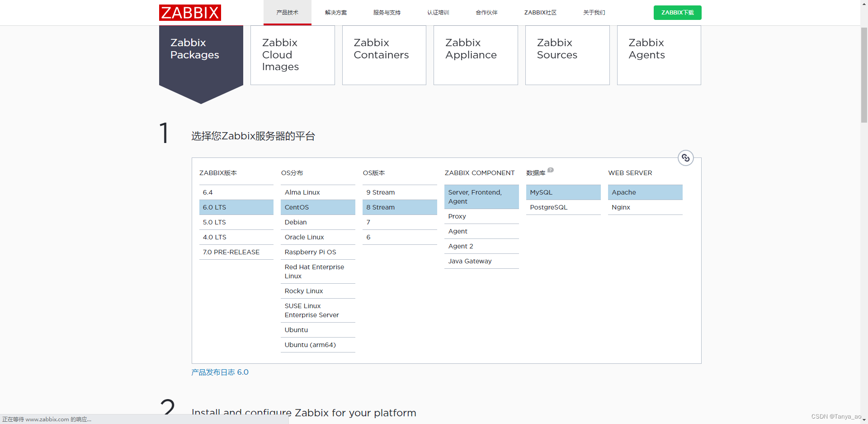Open the Zabbix Agents tab
868x424 pixels.
(x=659, y=55)
